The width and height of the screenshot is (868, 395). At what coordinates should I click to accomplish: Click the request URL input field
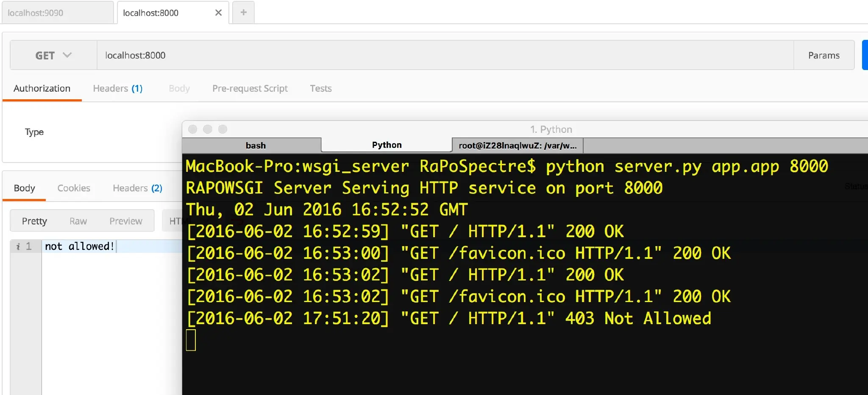coord(445,55)
